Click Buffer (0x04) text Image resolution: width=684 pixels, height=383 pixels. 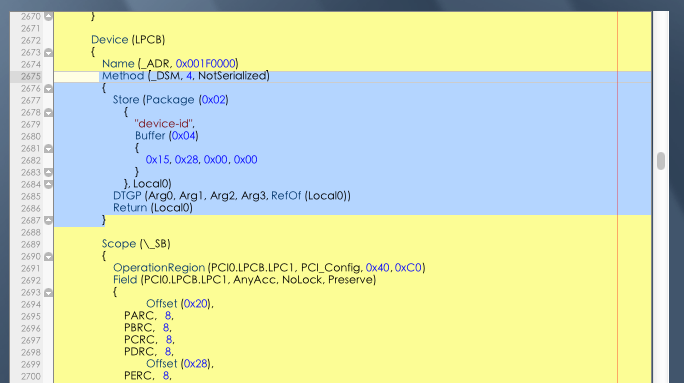[x=167, y=136]
